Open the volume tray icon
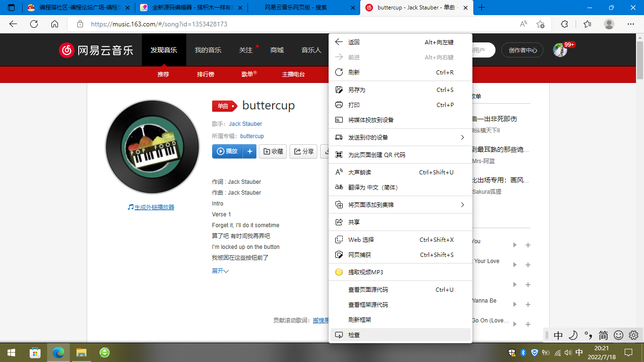Screen dimensions: 644x362 click(x=568, y=353)
